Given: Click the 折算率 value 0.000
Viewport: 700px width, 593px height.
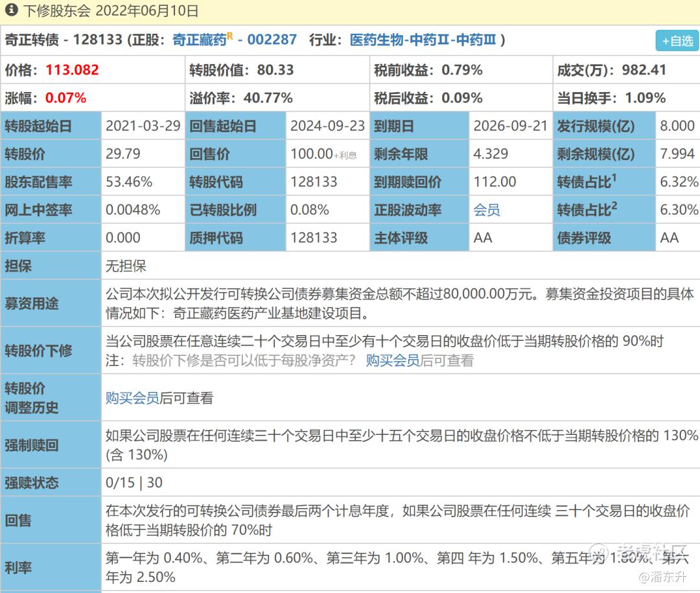Looking at the screenshot, I should pyautogui.click(x=122, y=238).
